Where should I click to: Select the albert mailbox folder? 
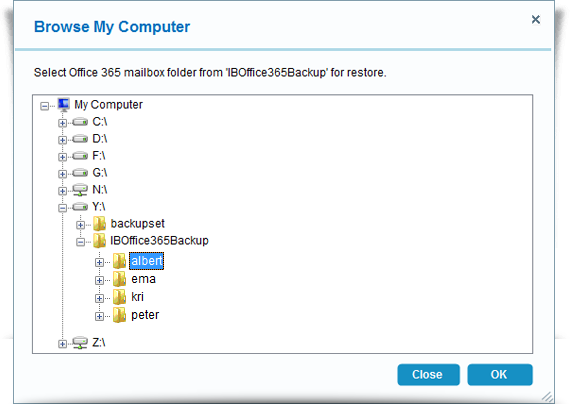146,261
